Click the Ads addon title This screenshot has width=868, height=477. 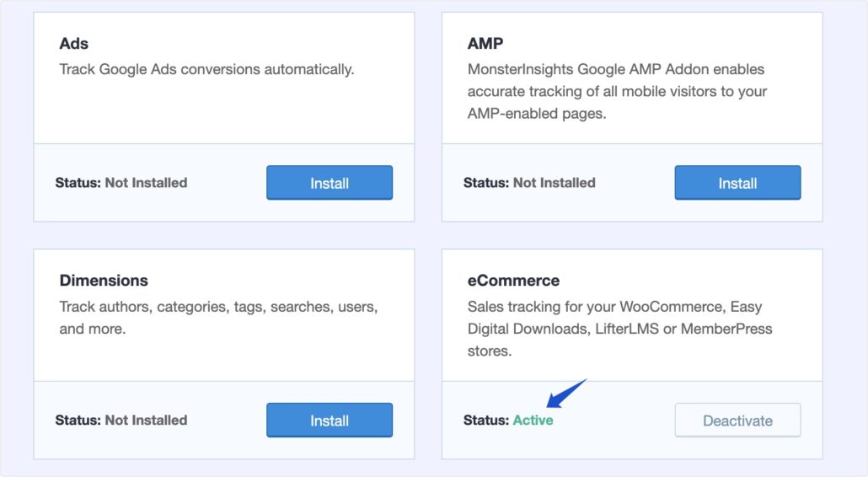pos(73,43)
